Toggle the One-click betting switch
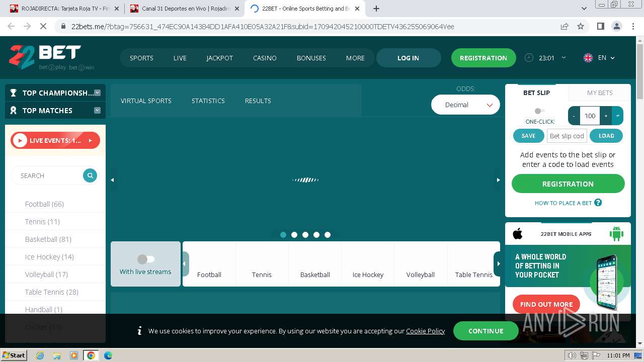Viewport: 644px width, 362px height. (540, 111)
